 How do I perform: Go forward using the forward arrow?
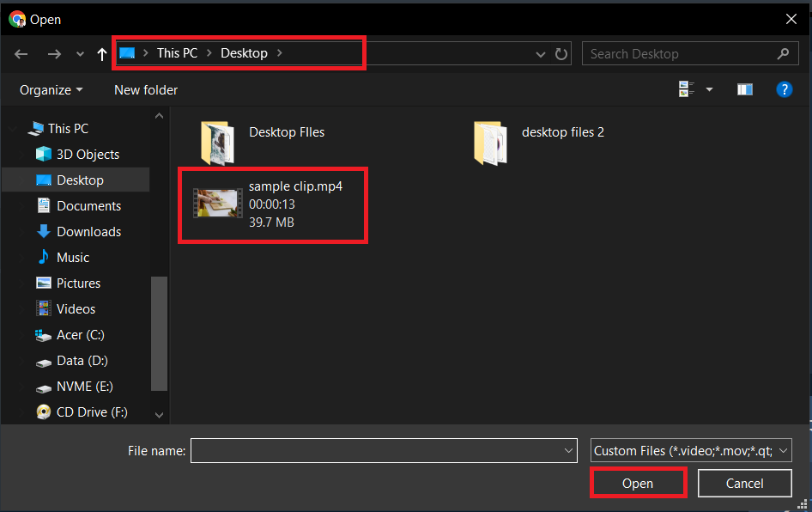click(x=54, y=53)
